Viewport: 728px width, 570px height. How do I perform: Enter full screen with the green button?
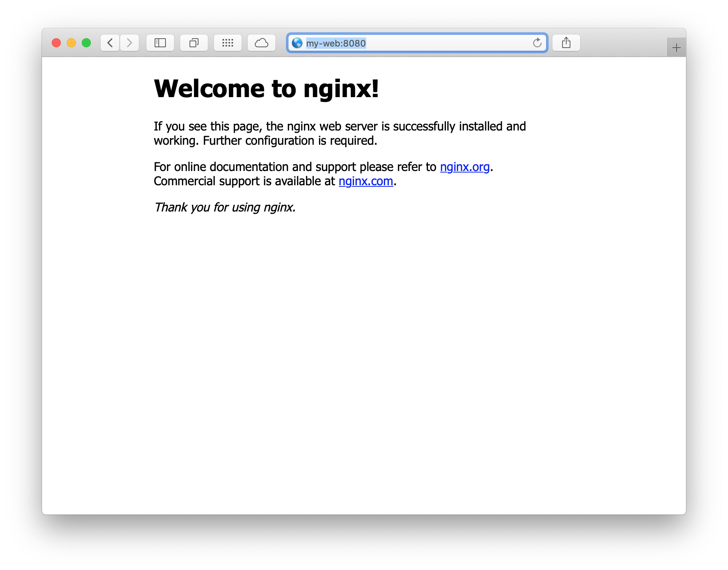pyautogui.click(x=86, y=43)
